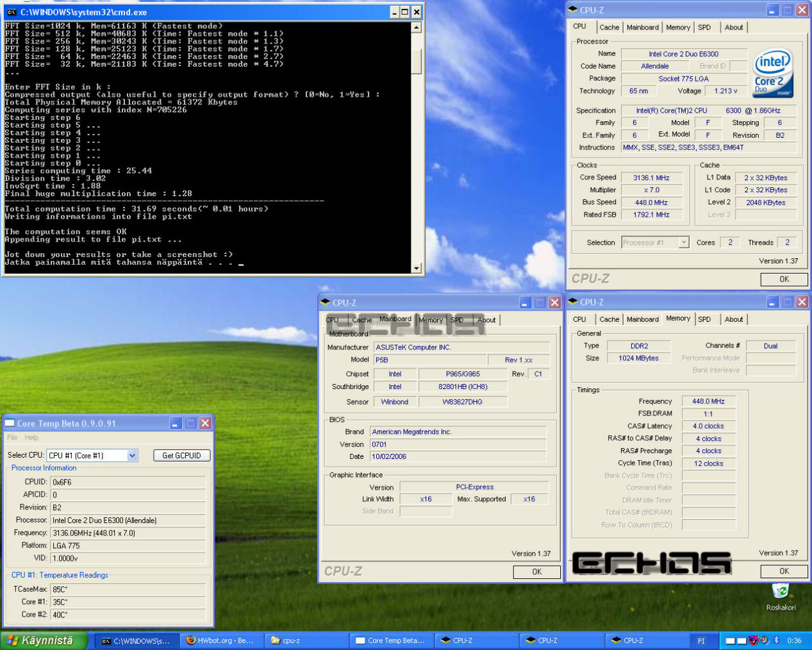
Task: Click the Core Temp CPUID value 0x6F6
Action: click(x=128, y=482)
